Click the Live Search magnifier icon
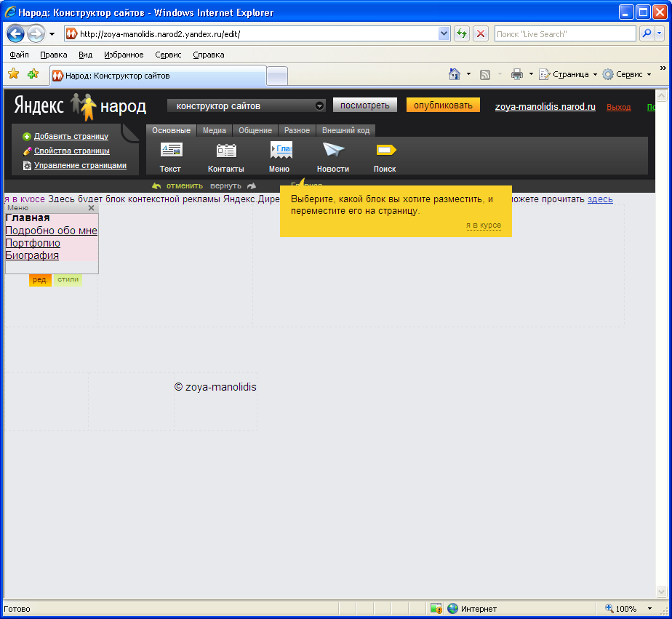 647,33
